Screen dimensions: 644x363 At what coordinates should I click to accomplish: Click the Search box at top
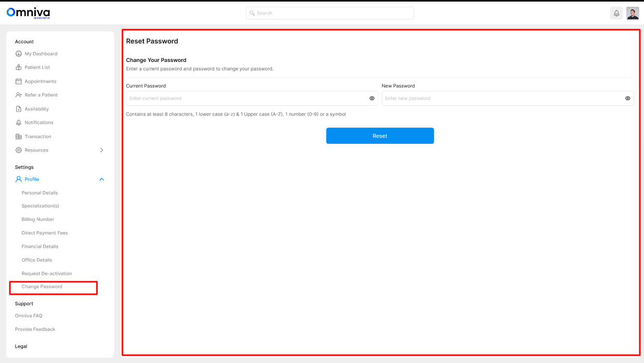[x=330, y=13]
